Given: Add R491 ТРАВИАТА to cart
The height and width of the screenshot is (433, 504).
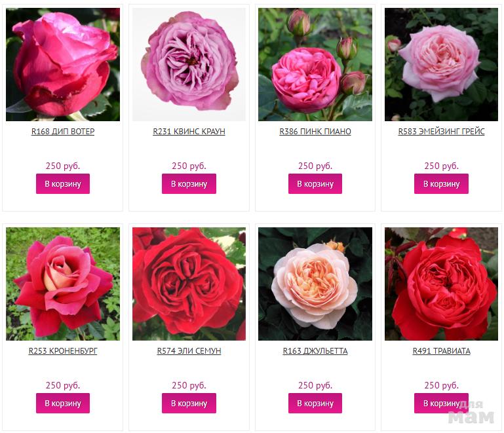Looking at the screenshot, I should pyautogui.click(x=441, y=403).
